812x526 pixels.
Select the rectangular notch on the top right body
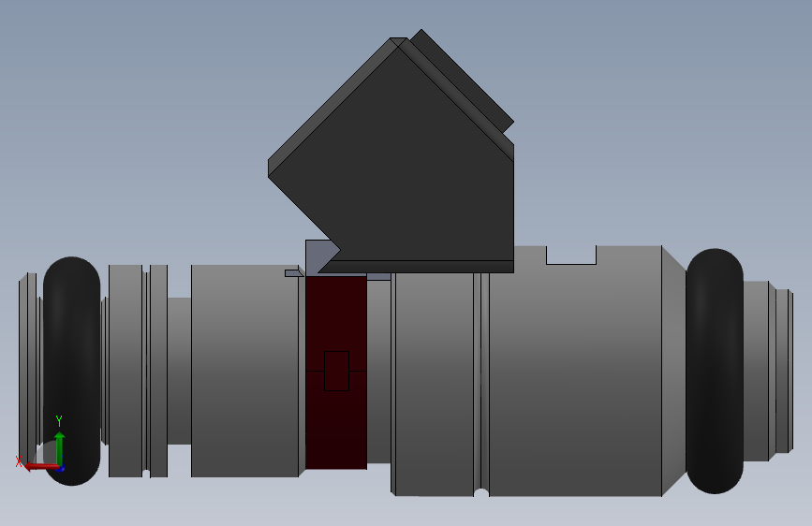571,256
